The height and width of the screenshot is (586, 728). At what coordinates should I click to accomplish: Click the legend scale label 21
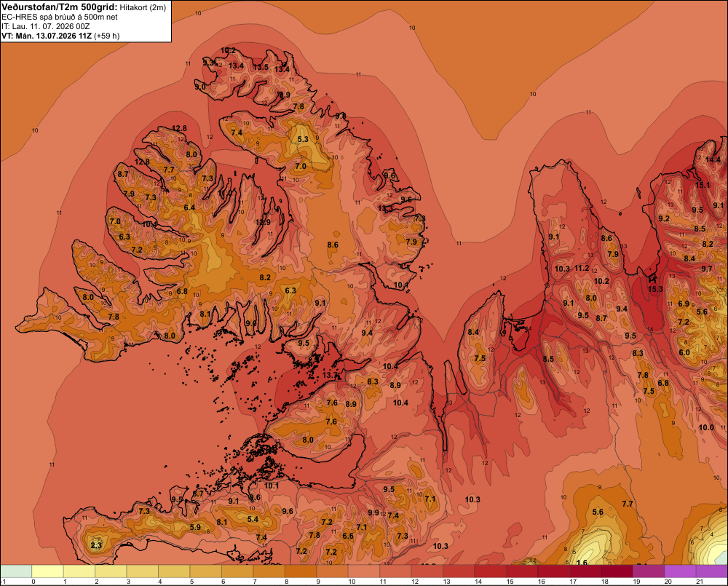click(699, 582)
